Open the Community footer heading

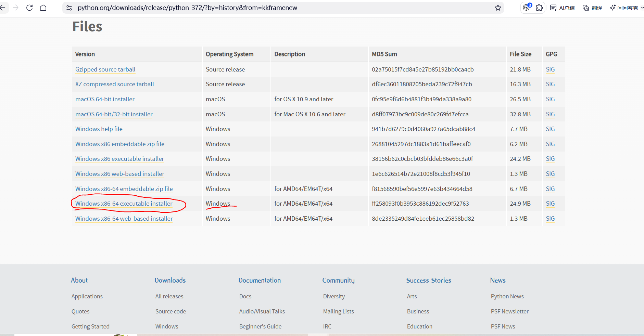[x=338, y=280]
